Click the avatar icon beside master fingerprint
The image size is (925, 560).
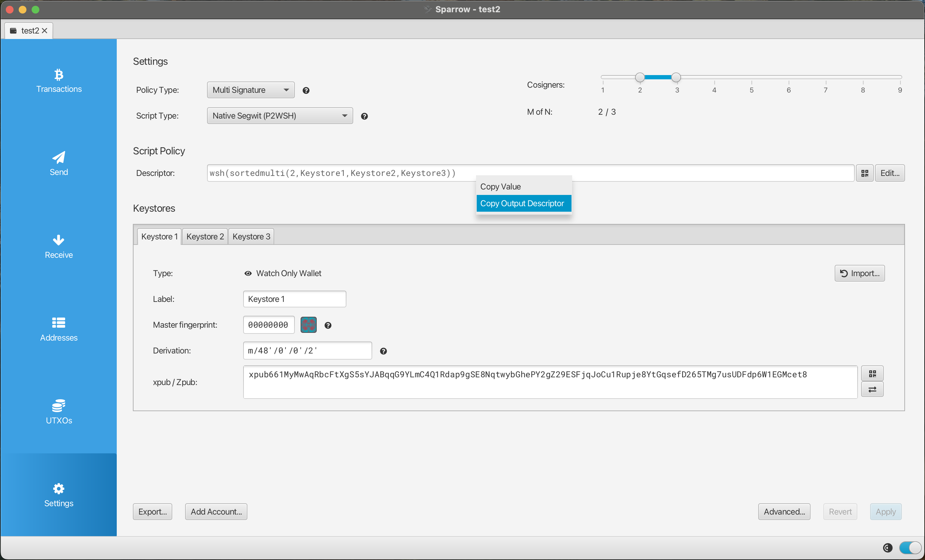pyautogui.click(x=308, y=324)
